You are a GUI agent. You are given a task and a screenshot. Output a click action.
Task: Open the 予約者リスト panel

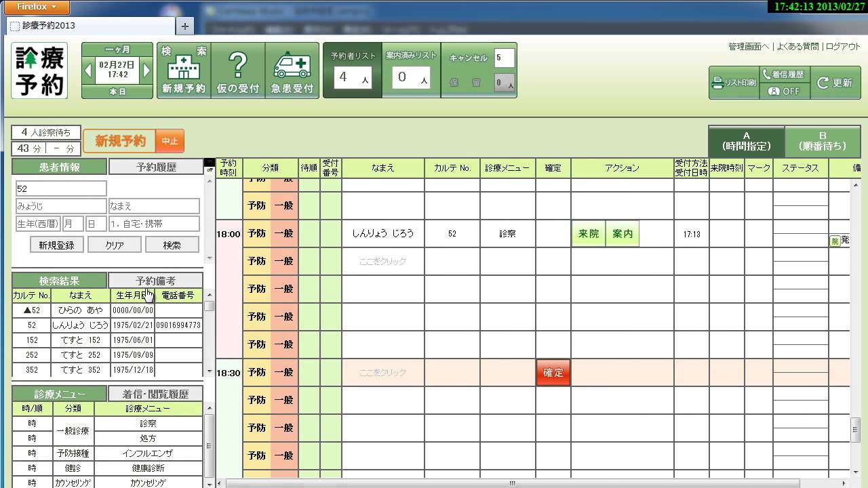(x=353, y=70)
